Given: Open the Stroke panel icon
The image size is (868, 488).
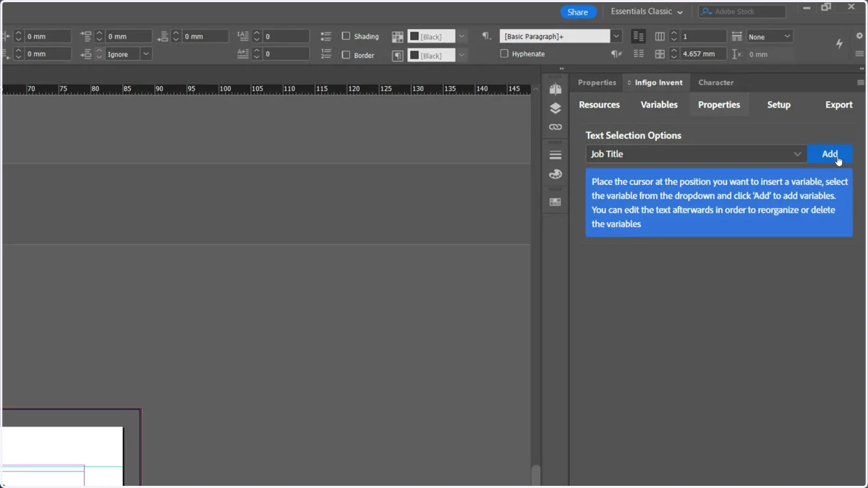Looking at the screenshot, I should (x=556, y=155).
